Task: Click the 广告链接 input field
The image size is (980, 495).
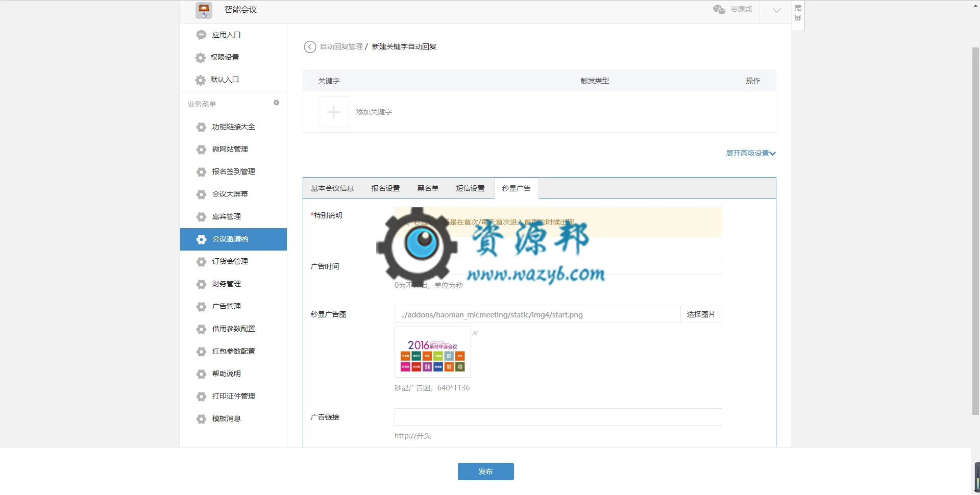Action: [x=558, y=417]
